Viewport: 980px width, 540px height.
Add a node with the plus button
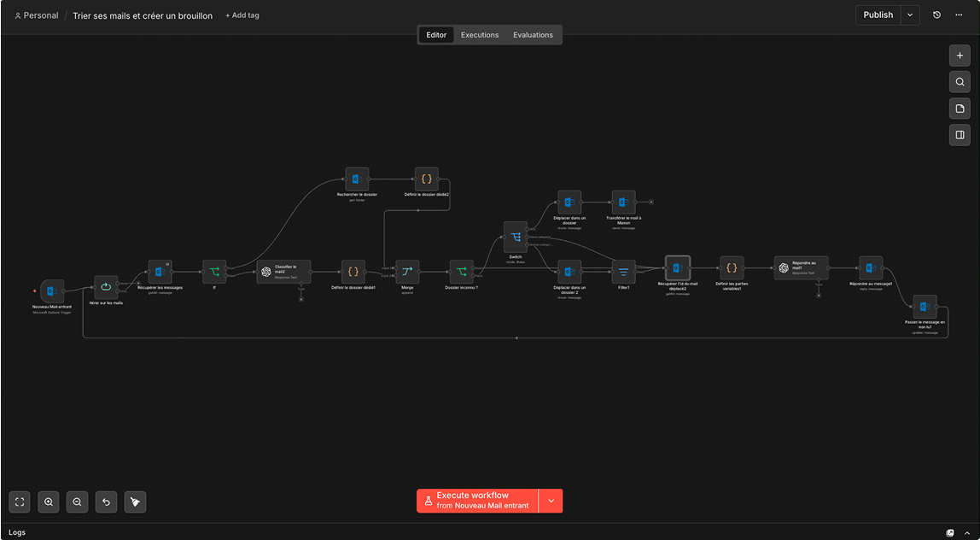tap(960, 56)
